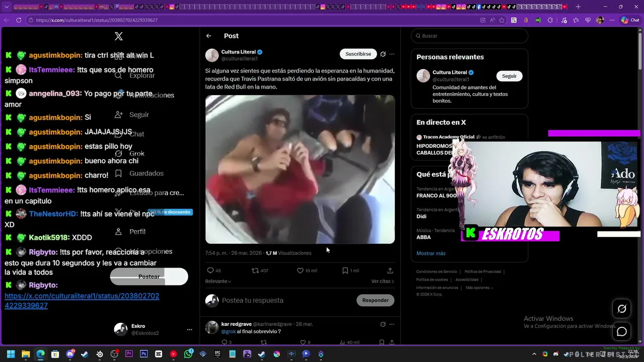
Task: Open Perfil in sidebar
Action: coord(131,231)
